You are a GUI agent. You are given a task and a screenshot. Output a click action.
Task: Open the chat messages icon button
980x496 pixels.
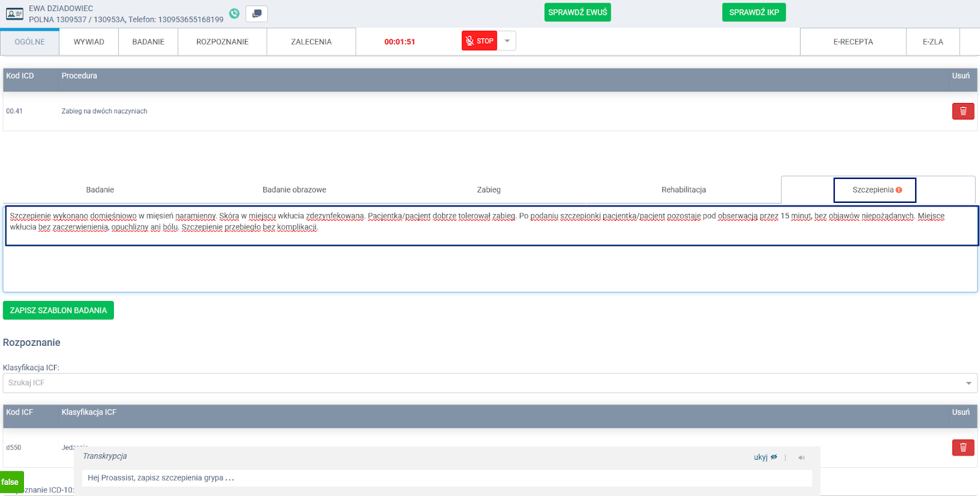click(x=257, y=13)
